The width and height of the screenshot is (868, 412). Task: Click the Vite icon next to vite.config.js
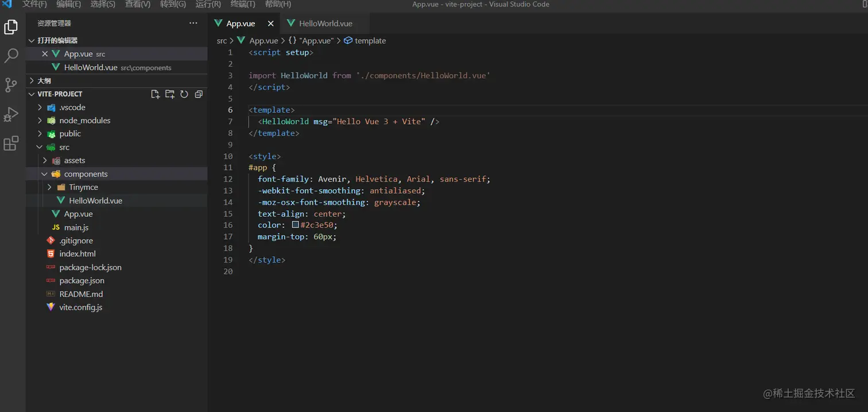[51, 307]
